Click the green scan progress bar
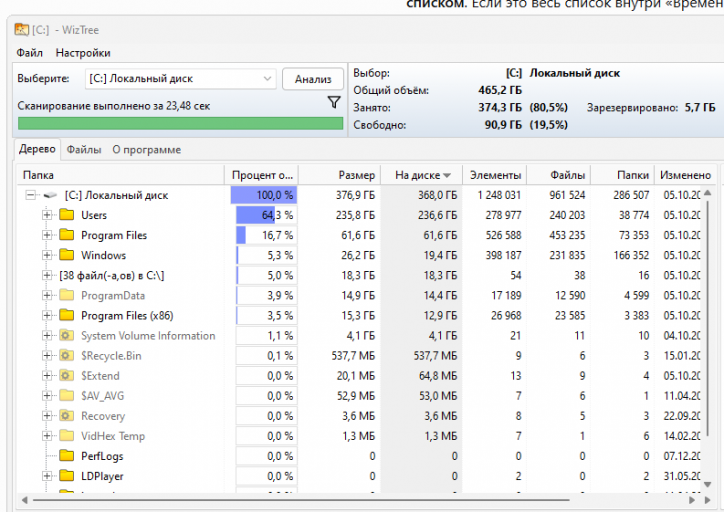 click(181, 124)
